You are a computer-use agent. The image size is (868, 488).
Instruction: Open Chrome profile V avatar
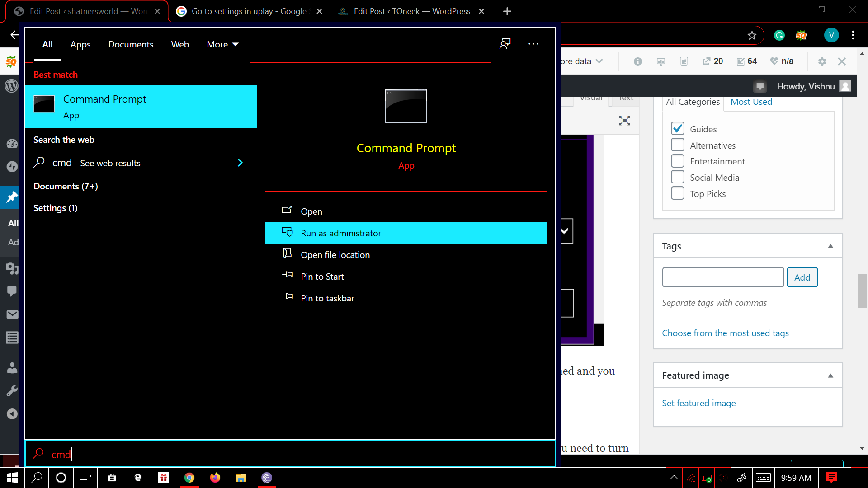click(831, 35)
